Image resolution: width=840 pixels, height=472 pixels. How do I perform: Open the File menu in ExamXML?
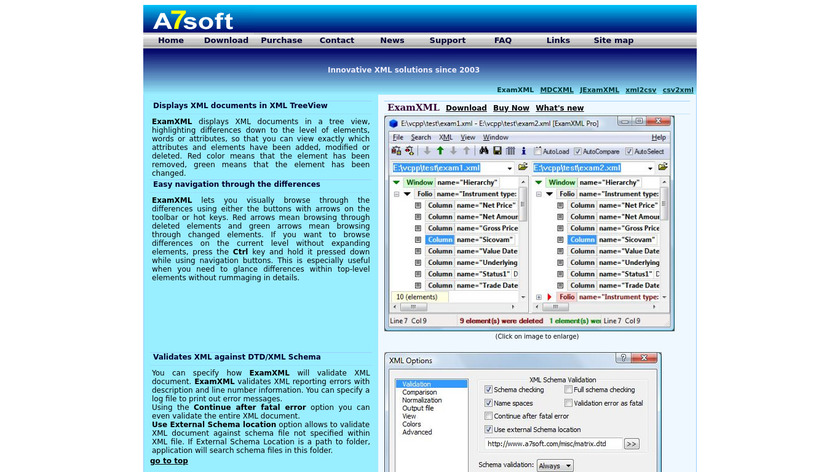coord(398,137)
